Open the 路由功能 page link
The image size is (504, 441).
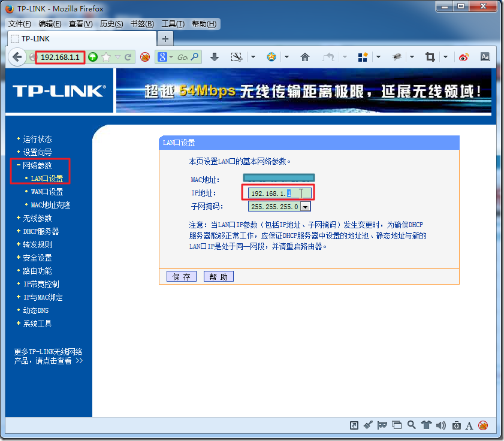(37, 271)
